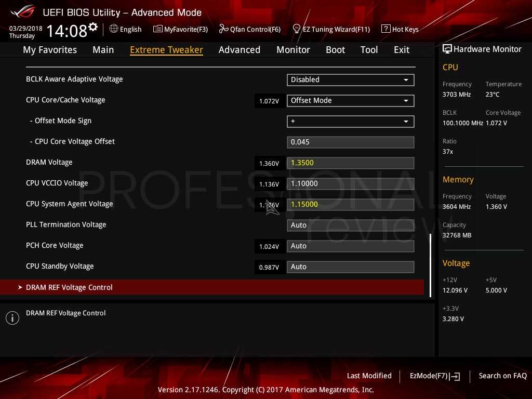The height and width of the screenshot is (399, 532).
Task: Click the 5.000 V reading
Action: point(496,290)
